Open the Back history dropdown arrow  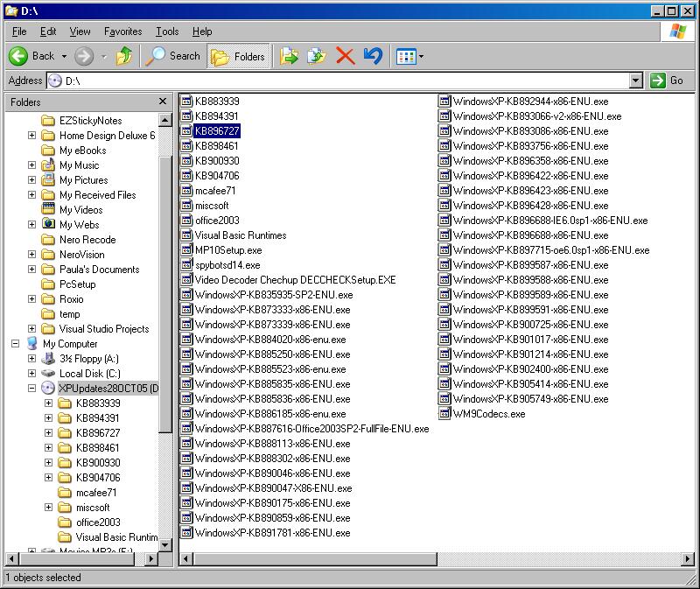64,56
